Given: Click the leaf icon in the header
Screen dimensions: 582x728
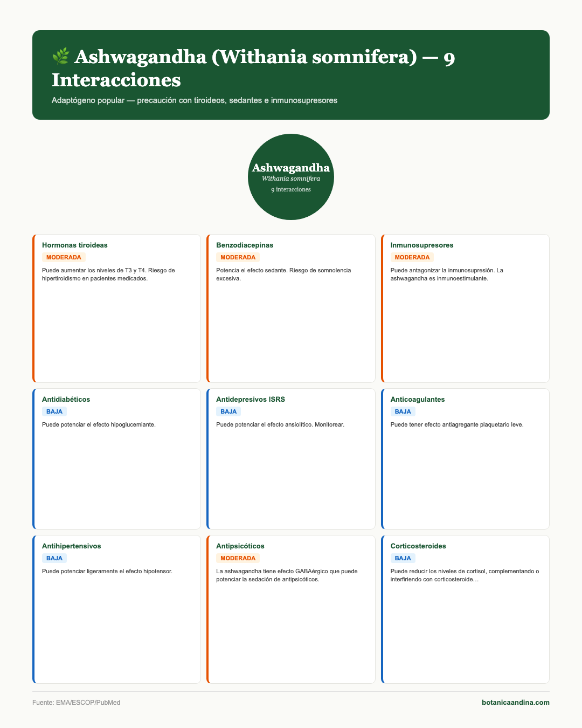Looking at the screenshot, I should (x=61, y=56).
